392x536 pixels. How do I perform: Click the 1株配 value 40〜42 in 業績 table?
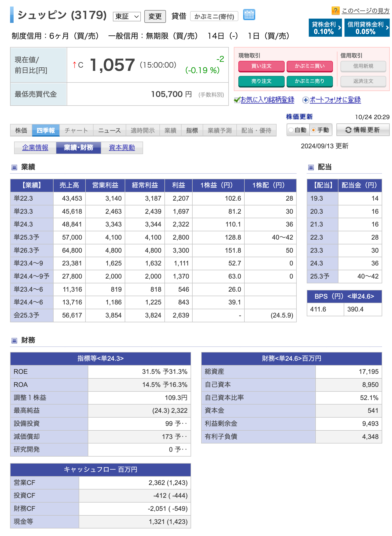point(282,238)
